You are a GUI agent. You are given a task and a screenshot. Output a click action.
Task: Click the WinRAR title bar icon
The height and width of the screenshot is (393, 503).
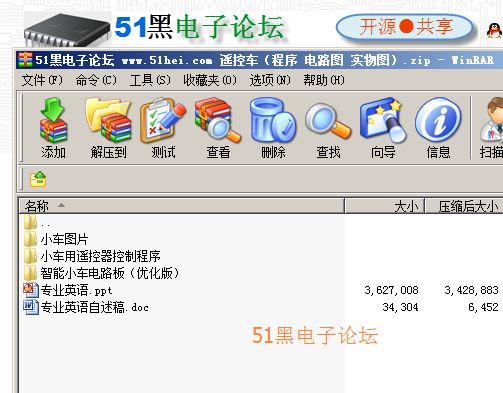(25, 60)
